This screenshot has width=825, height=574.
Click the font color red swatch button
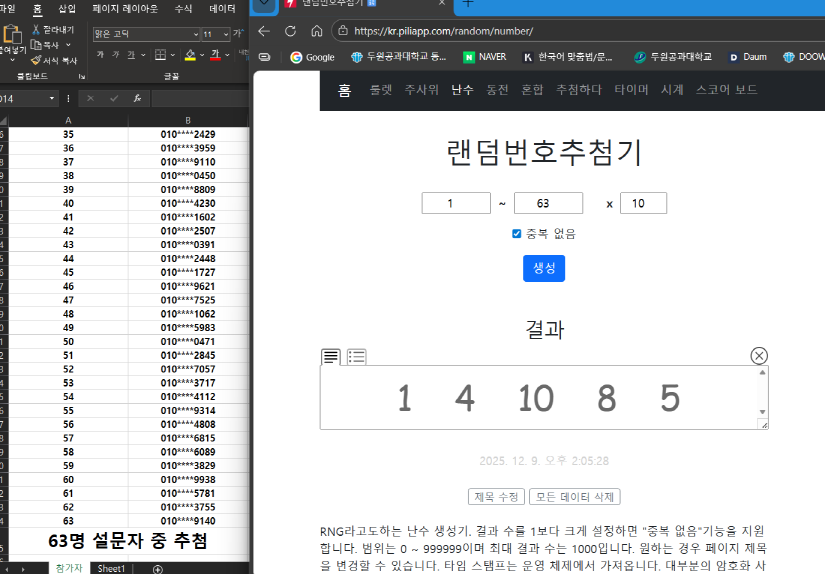pos(217,55)
